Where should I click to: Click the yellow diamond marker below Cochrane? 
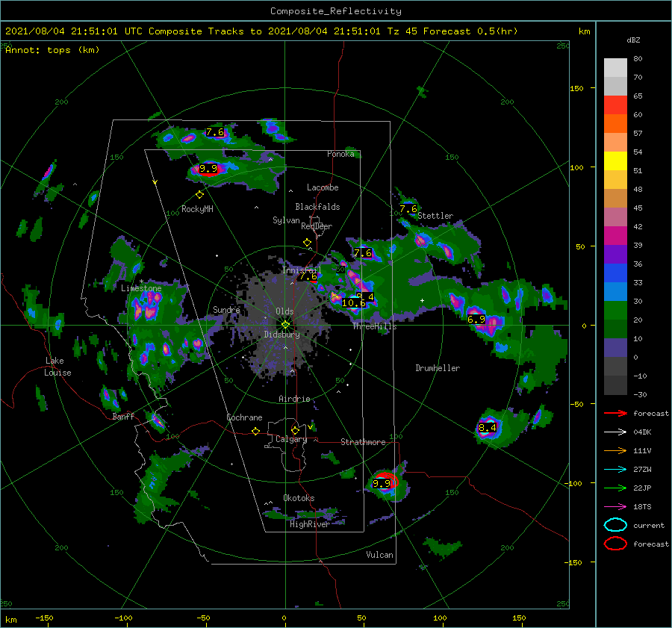point(255,431)
